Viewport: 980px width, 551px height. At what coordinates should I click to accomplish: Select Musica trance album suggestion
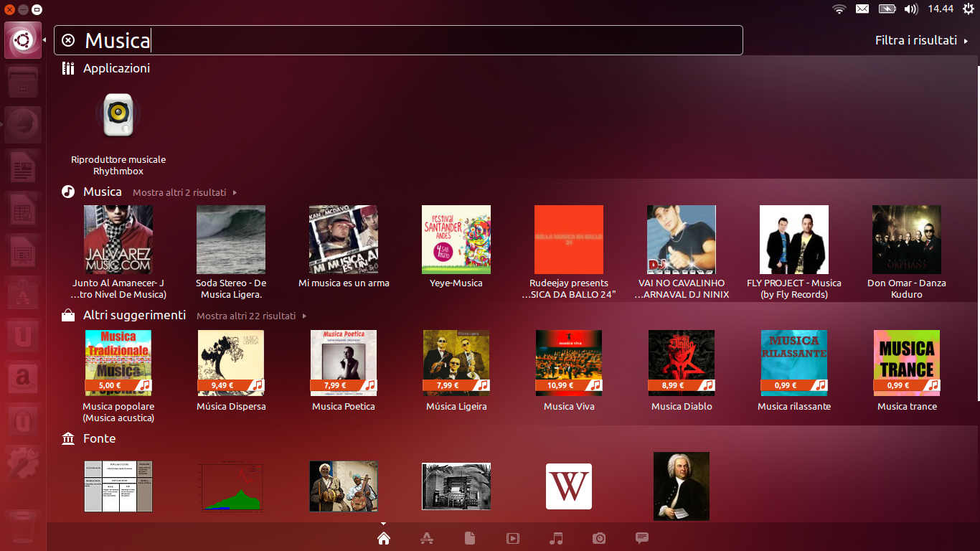907,363
